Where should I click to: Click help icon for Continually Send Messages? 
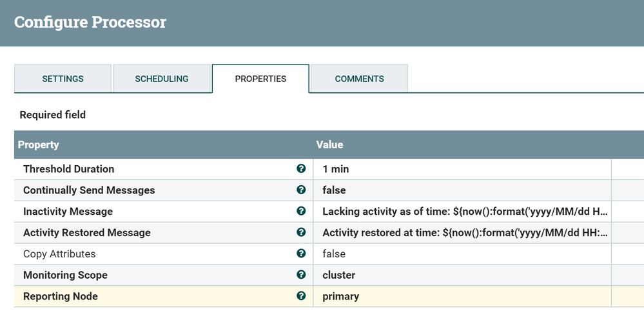(301, 190)
